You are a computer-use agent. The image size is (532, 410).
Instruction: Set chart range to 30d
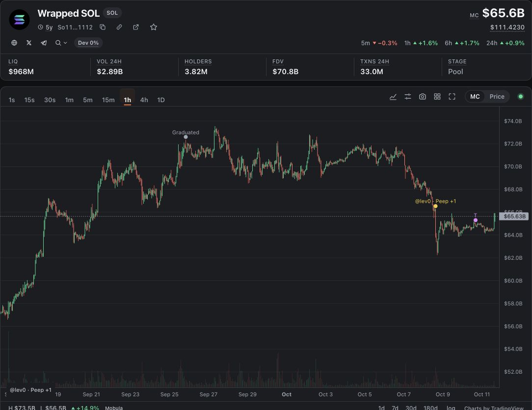[x=411, y=408]
